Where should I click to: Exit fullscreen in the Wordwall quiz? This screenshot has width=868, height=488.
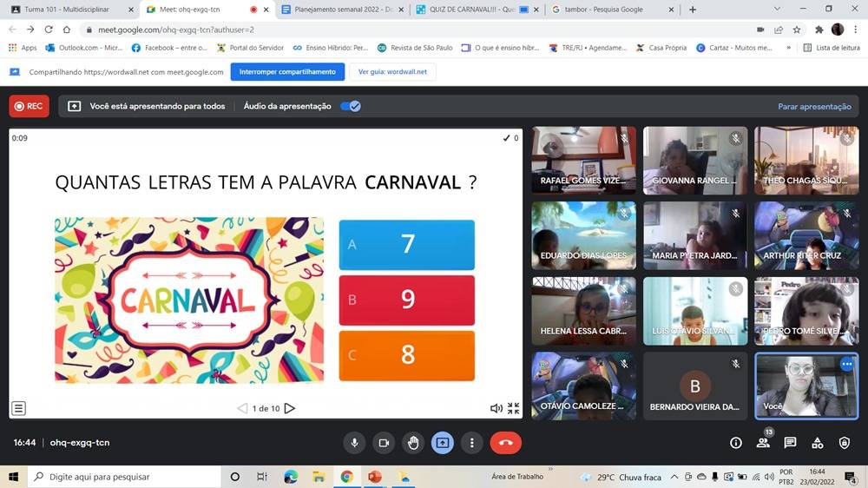coord(513,408)
